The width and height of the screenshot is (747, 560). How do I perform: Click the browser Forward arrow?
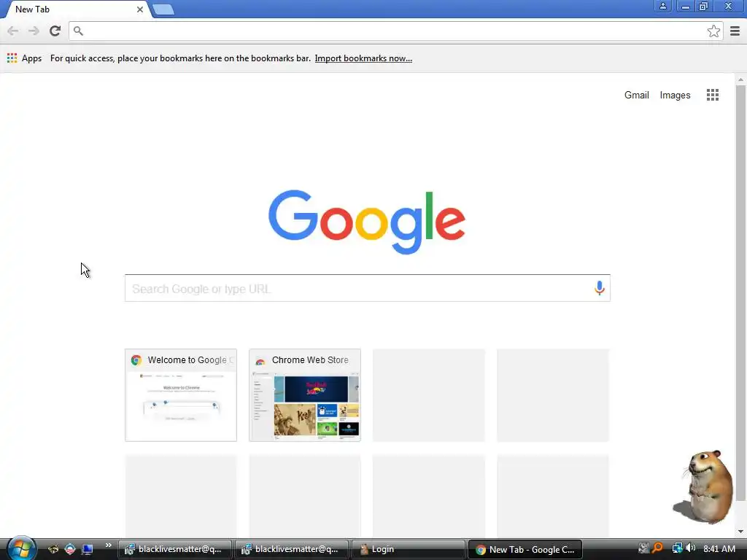34,31
